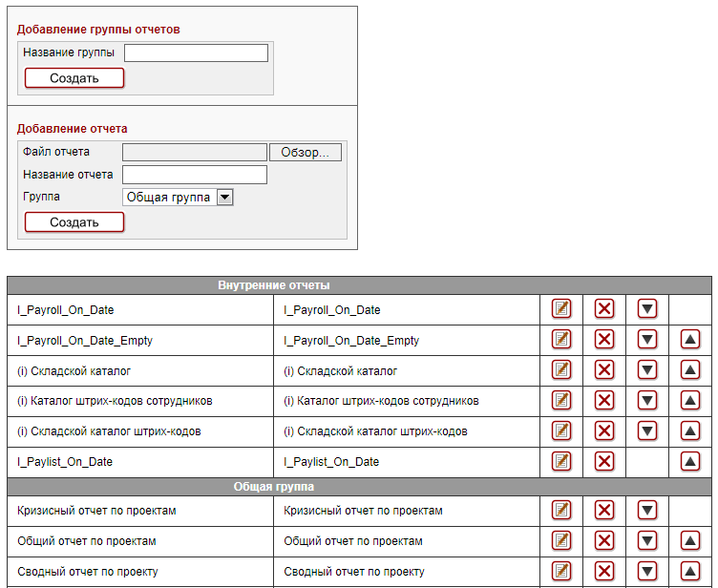
Task: Edit the Кризисный отчет по проектам report
Action: pos(561,511)
